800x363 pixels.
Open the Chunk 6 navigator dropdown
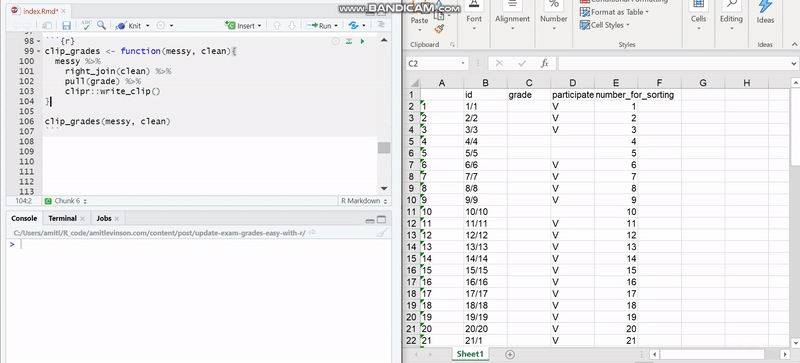(x=66, y=201)
